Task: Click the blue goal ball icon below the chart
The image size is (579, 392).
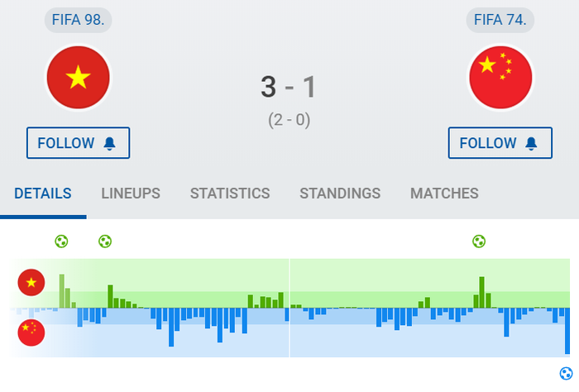Action: [x=566, y=373]
